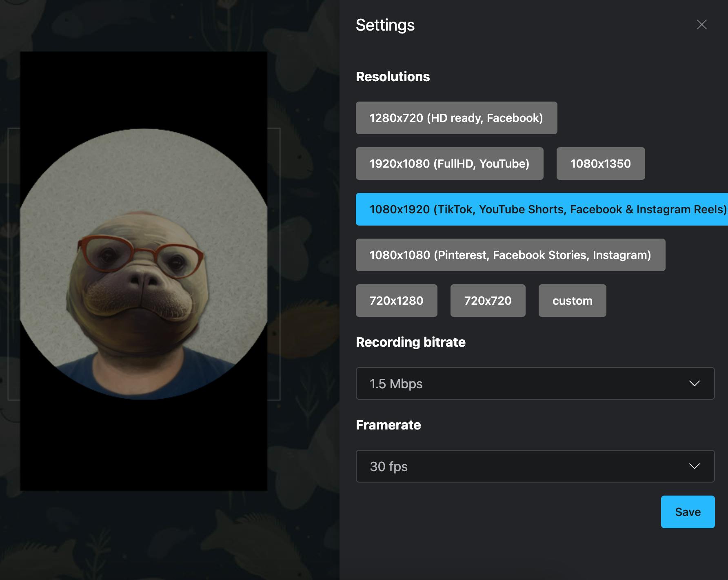This screenshot has height=580, width=728.
Task: Choose the custom resolution option
Action: (572, 301)
